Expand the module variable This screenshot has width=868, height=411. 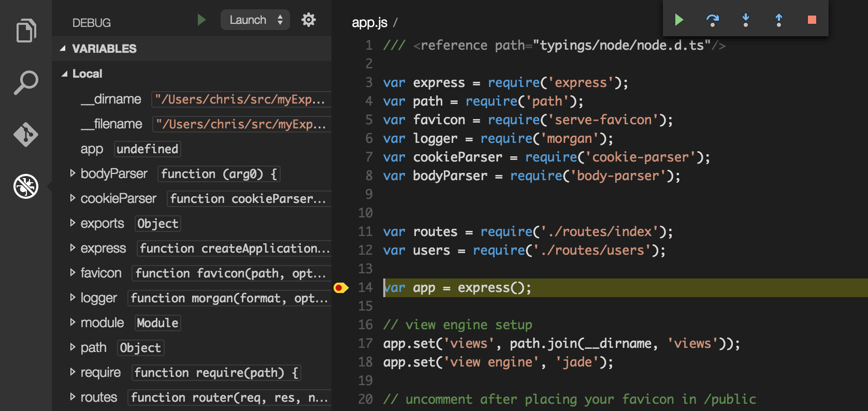(x=73, y=322)
